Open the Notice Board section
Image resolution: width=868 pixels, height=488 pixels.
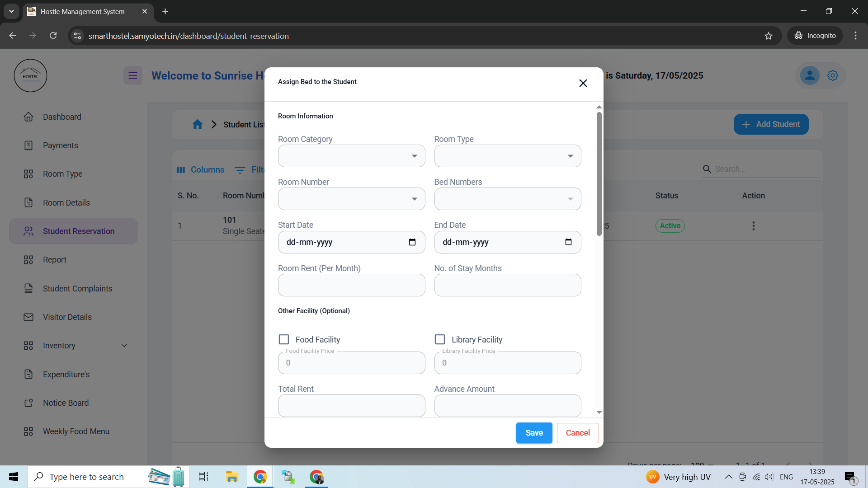click(x=66, y=403)
